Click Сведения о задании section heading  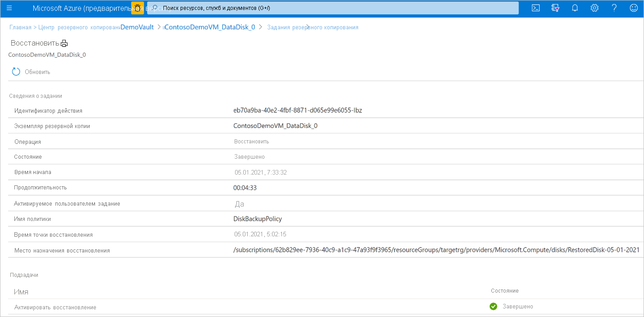[x=36, y=96]
